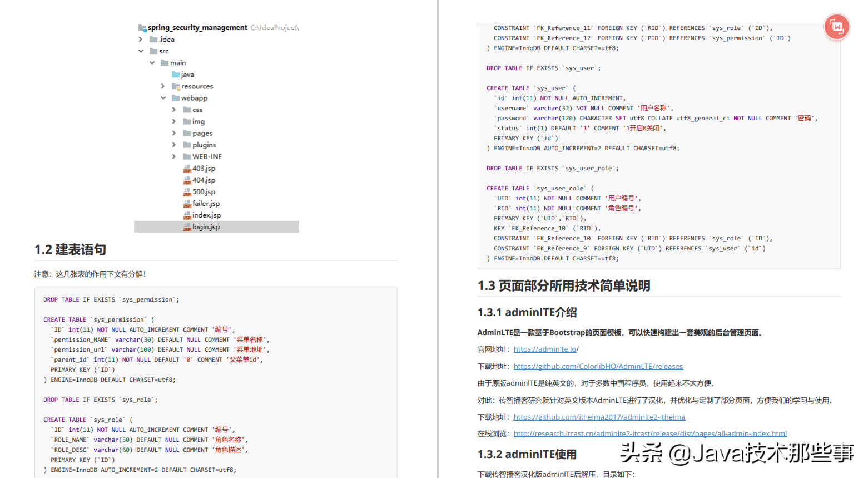The height and width of the screenshot is (478, 868).
Task: Collapse the src folder arrow
Action: point(141,51)
